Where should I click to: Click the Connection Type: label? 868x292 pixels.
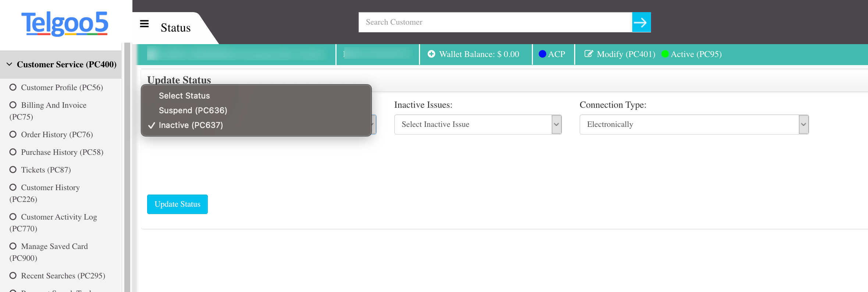[613, 105]
